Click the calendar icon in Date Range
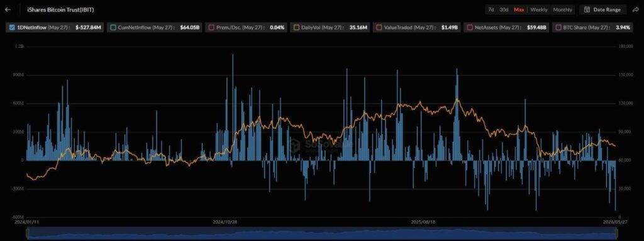The image size is (644, 241). pos(587,9)
